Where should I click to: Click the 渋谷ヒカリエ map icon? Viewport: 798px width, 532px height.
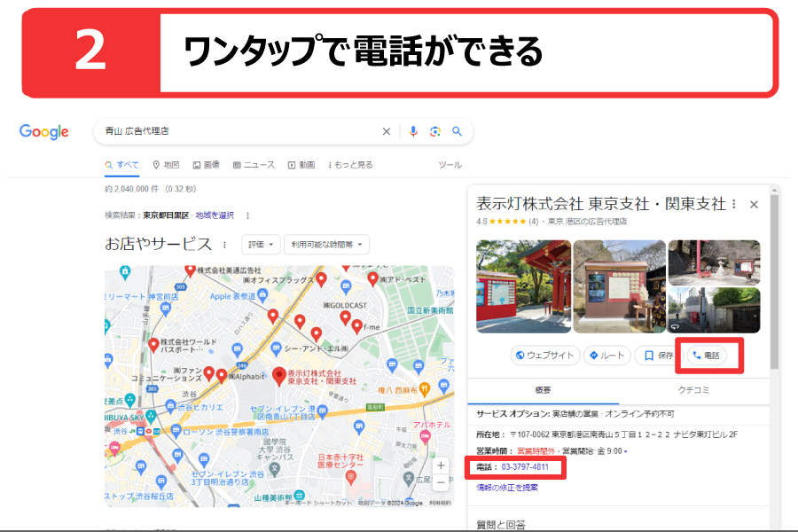pyautogui.click(x=170, y=406)
